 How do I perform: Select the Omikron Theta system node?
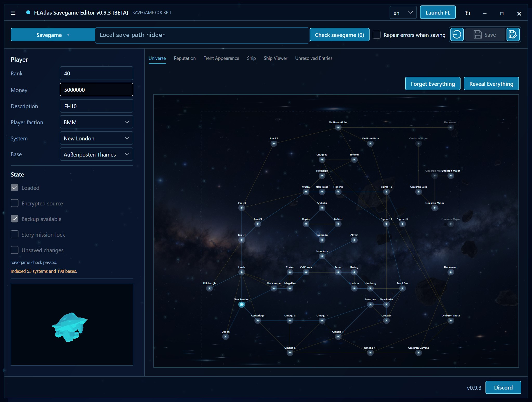pyautogui.click(x=451, y=321)
